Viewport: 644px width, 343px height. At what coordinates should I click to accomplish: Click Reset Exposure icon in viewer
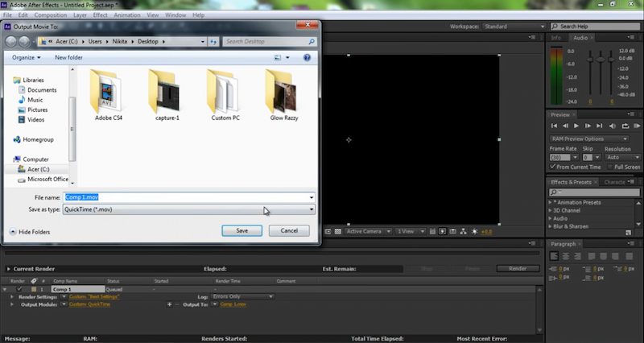tap(474, 232)
